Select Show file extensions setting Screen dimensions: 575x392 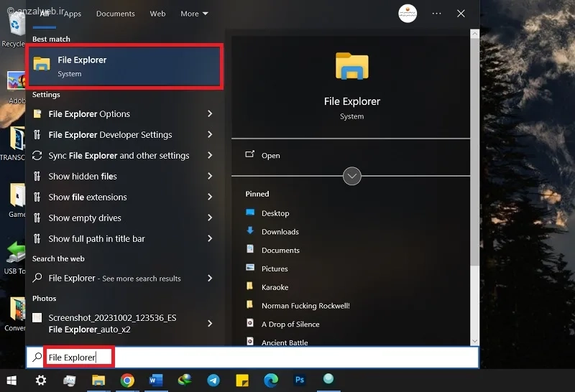pyautogui.click(x=88, y=197)
